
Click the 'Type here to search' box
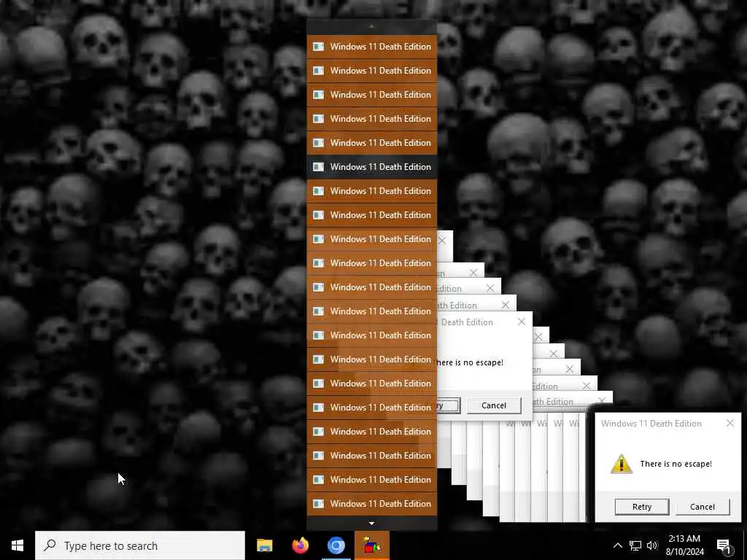140,545
